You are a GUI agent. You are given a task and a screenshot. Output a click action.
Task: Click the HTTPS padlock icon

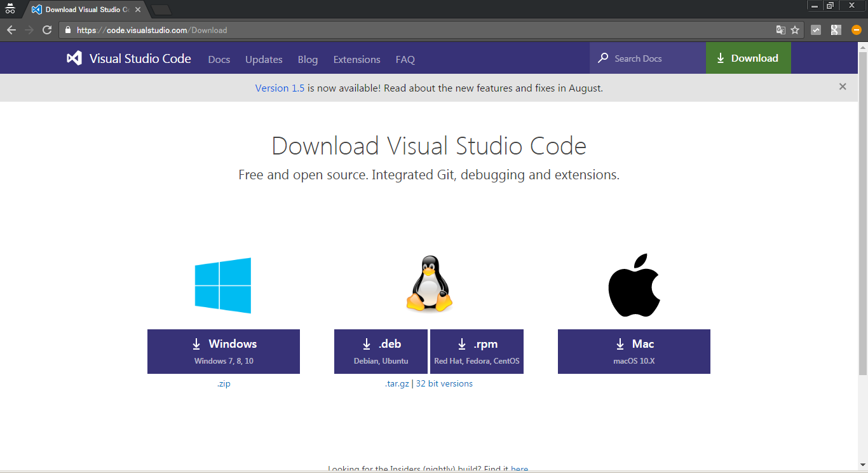(x=68, y=30)
